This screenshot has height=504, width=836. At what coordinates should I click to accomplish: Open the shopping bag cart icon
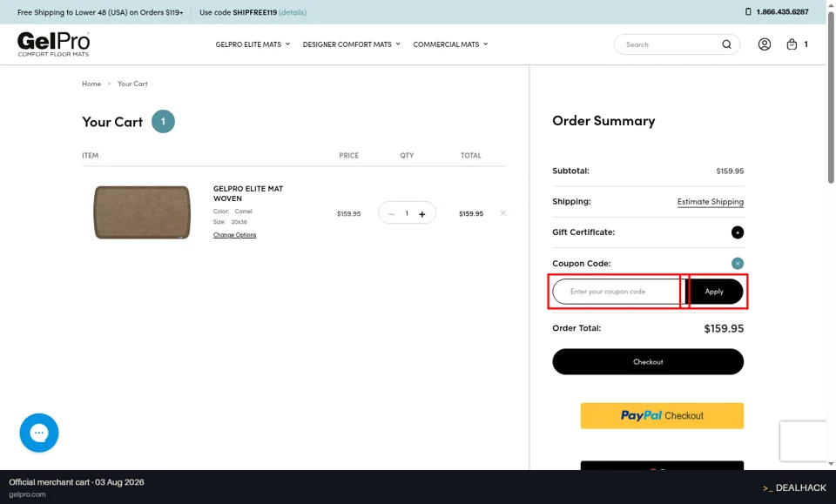[x=792, y=44]
